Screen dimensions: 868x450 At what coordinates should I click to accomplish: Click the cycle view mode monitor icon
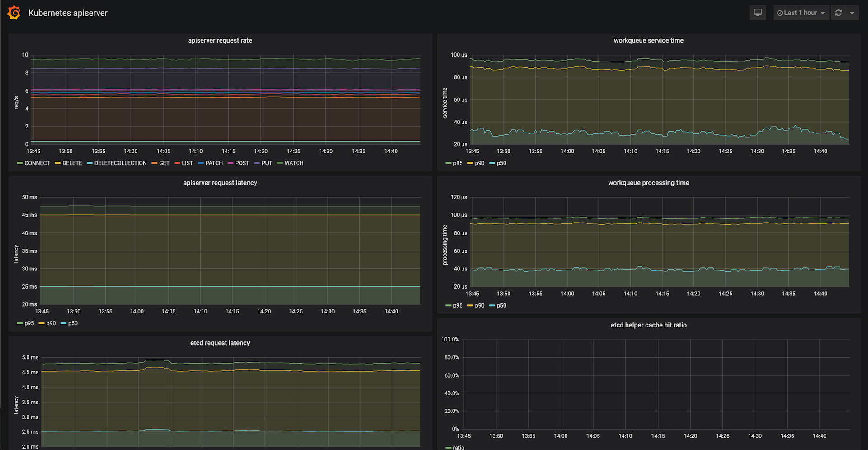758,13
